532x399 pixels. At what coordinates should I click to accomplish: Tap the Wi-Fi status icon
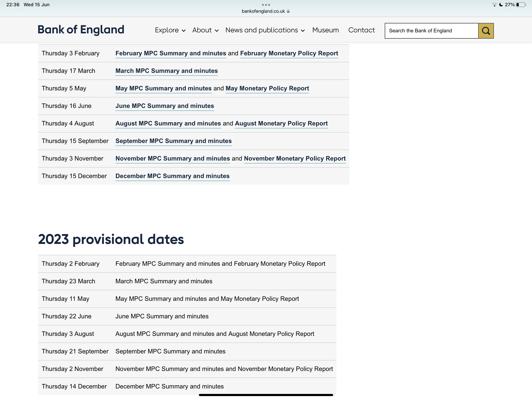click(494, 4)
